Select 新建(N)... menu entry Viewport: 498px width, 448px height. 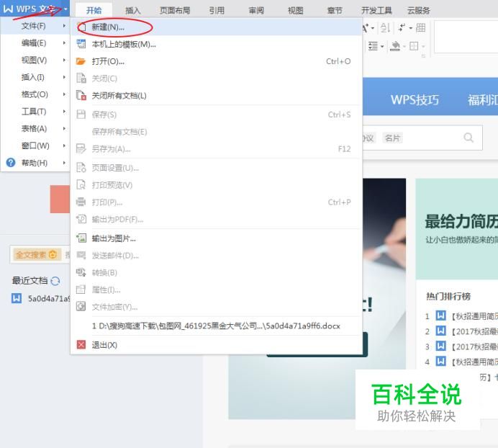click(216, 27)
